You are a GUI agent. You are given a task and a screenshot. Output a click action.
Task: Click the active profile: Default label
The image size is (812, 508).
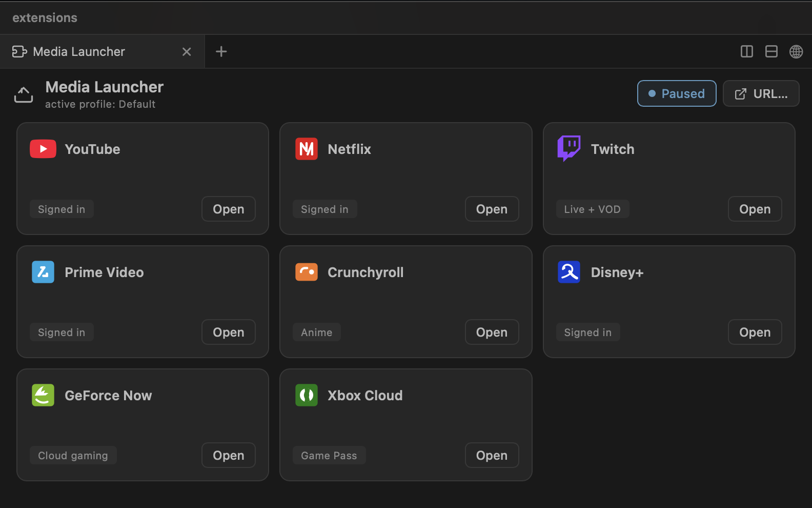coord(100,104)
